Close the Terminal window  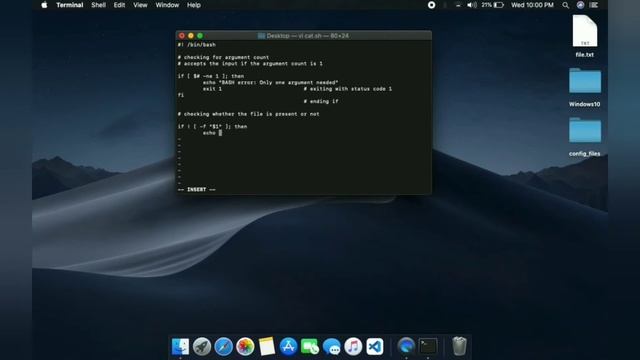coord(182,36)
